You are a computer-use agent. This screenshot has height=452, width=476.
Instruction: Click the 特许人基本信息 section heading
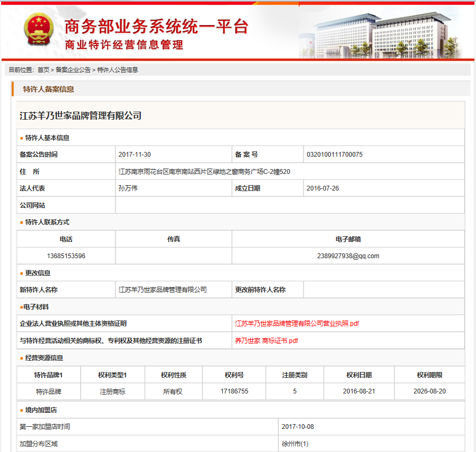click(47, 138)
